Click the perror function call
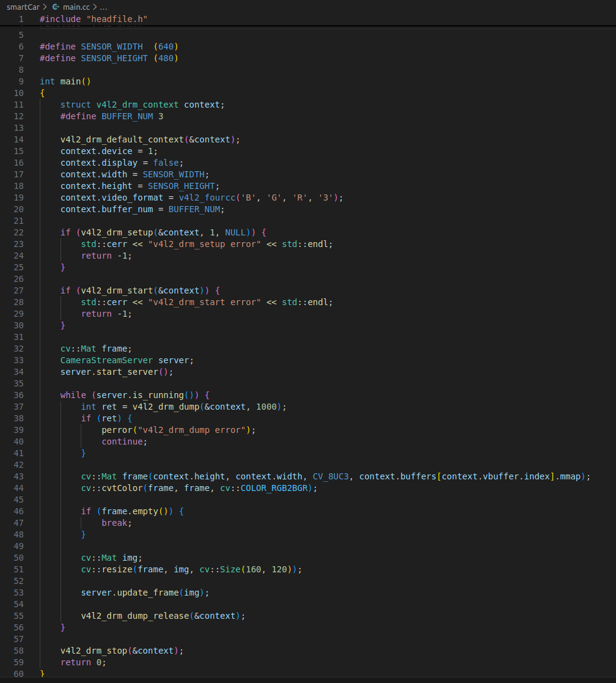This screenshot has width=616, height=683. (x=117, y=430)
